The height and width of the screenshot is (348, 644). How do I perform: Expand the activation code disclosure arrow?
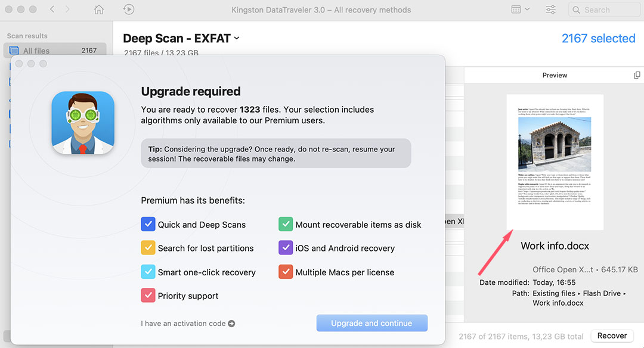[x=233, y=324]
